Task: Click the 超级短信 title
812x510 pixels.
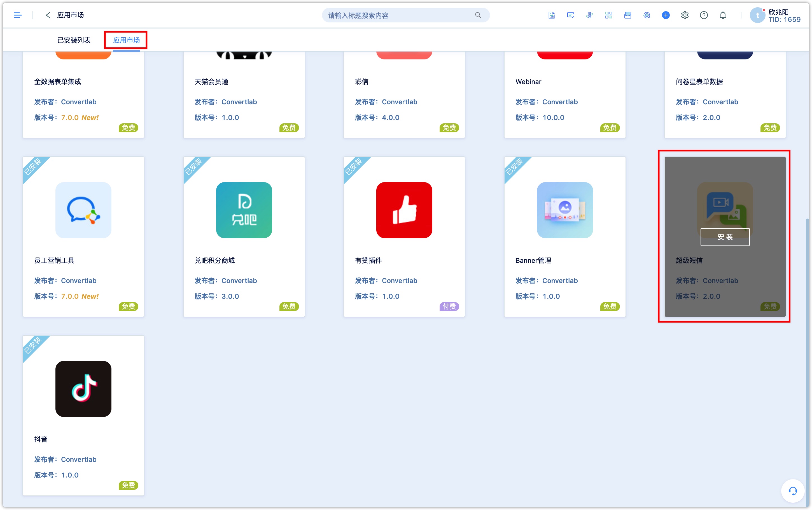Action: click(x=689, y=260)
